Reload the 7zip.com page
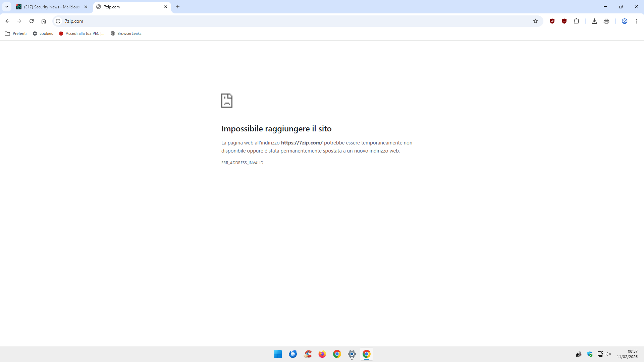Screen dimensions: 644x362 point(32,21)
